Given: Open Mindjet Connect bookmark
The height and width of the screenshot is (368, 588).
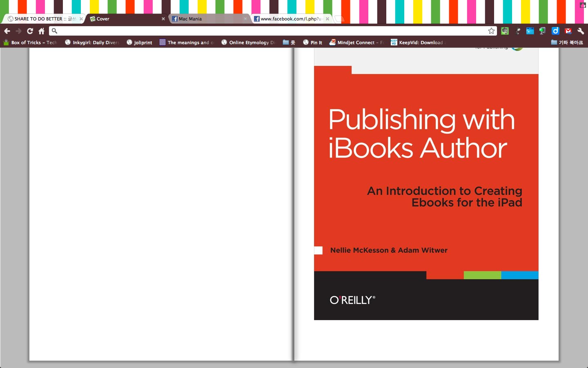Looking at the screenshot, I should click(357, 43).
